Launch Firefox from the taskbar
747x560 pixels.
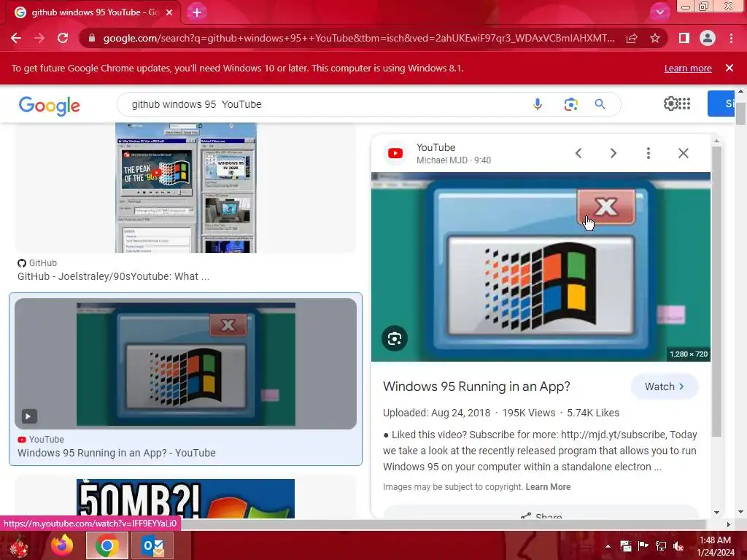[x=62, y=546]
